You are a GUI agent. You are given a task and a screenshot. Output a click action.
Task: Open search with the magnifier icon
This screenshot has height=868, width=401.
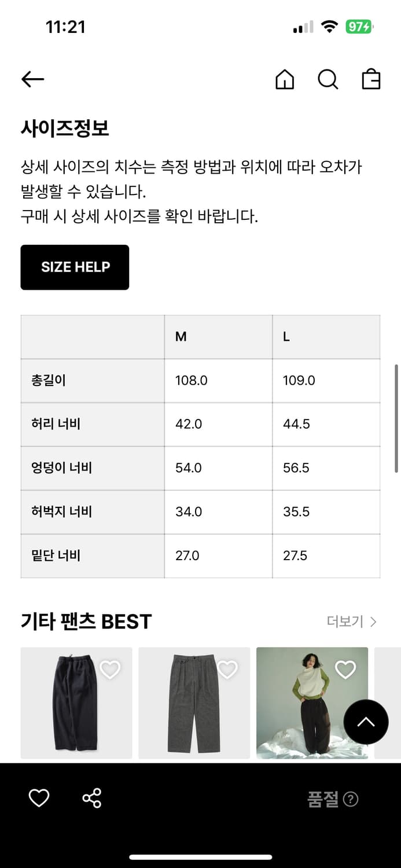[x=328, y=80]
